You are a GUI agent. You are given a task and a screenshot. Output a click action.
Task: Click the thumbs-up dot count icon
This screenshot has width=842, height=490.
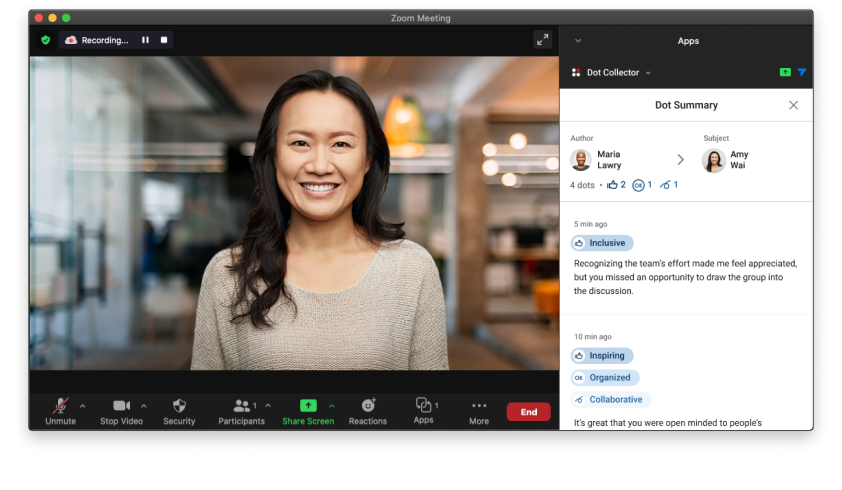click(x=612, y=185)
